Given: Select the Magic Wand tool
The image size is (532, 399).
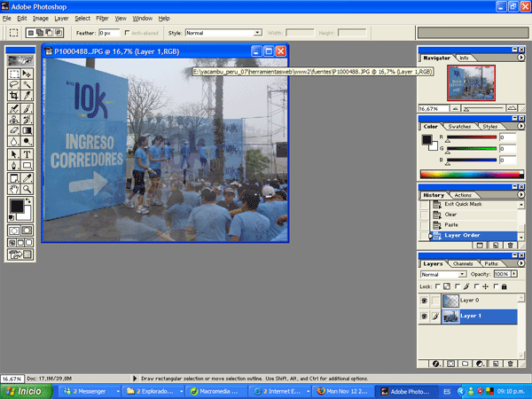Looking at the screenshot, I should 27,84.
